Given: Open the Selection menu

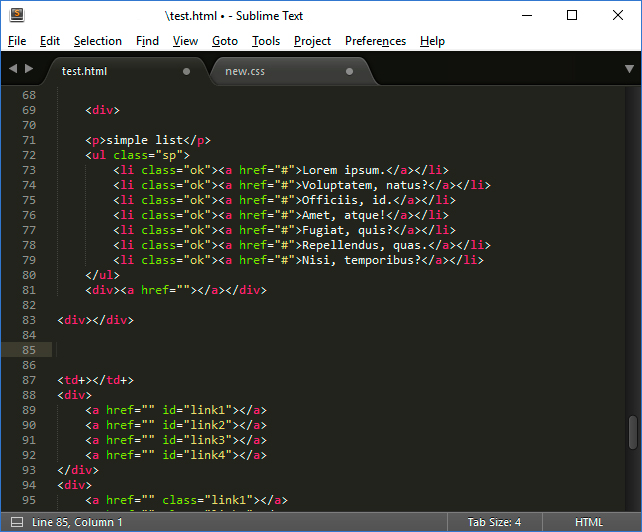Looking at the screenshot, I should click(98, 41).
